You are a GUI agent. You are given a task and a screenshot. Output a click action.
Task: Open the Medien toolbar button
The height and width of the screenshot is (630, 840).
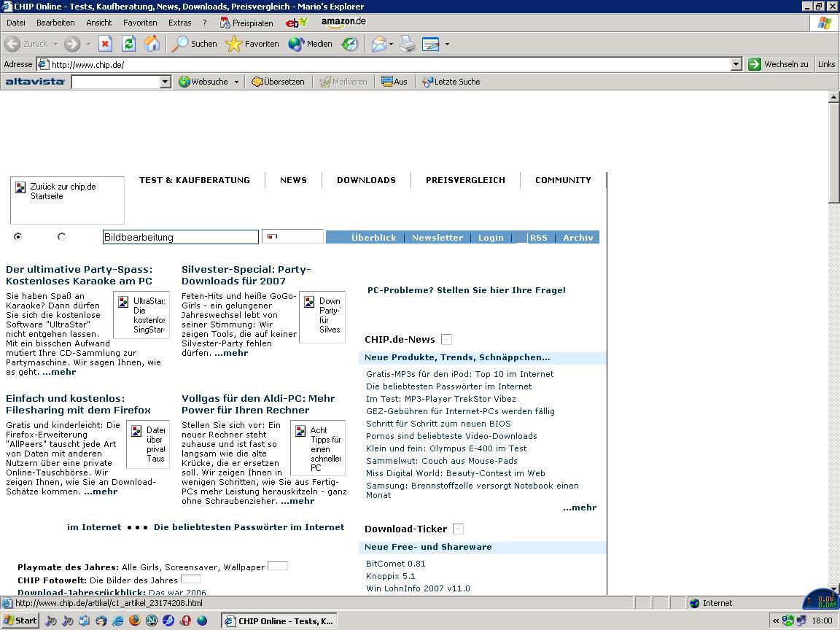(x=310, y=44)
